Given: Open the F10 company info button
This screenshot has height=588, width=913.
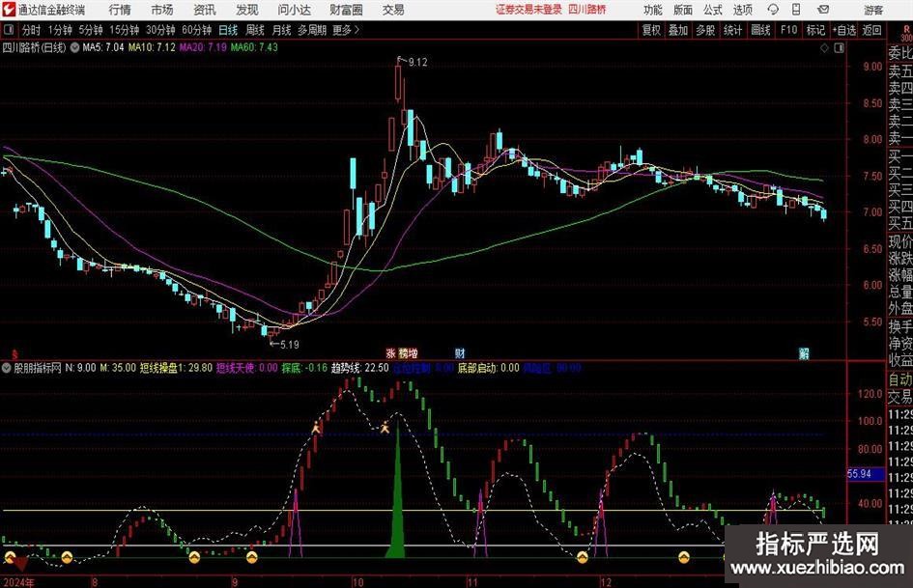Looking at the screenshot, I should pyautogui.click(x=789, y=30).
